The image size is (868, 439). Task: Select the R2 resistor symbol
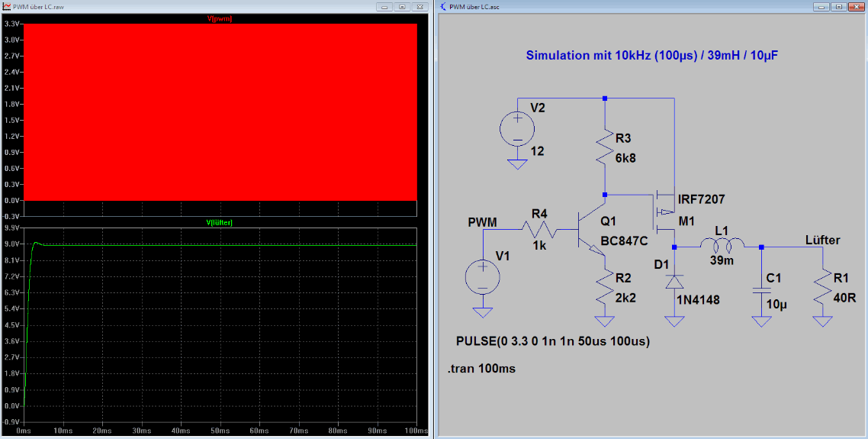(605, 285)
